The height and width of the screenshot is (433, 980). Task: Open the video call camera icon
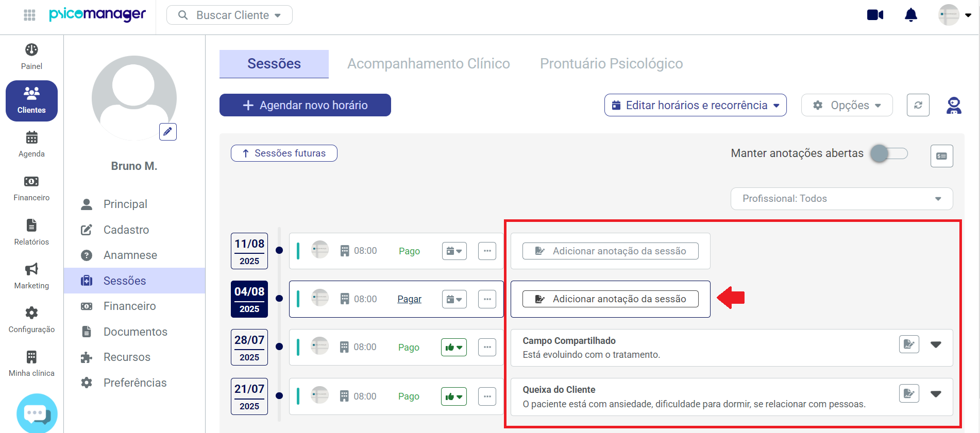(x=875, y=15)
